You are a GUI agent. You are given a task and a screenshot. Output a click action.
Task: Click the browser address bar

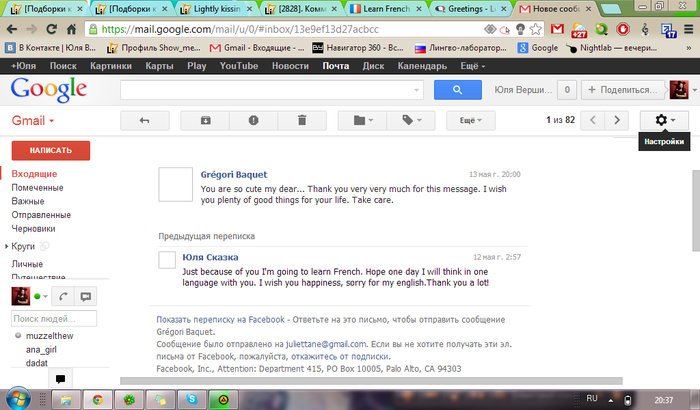click(284, 29)
